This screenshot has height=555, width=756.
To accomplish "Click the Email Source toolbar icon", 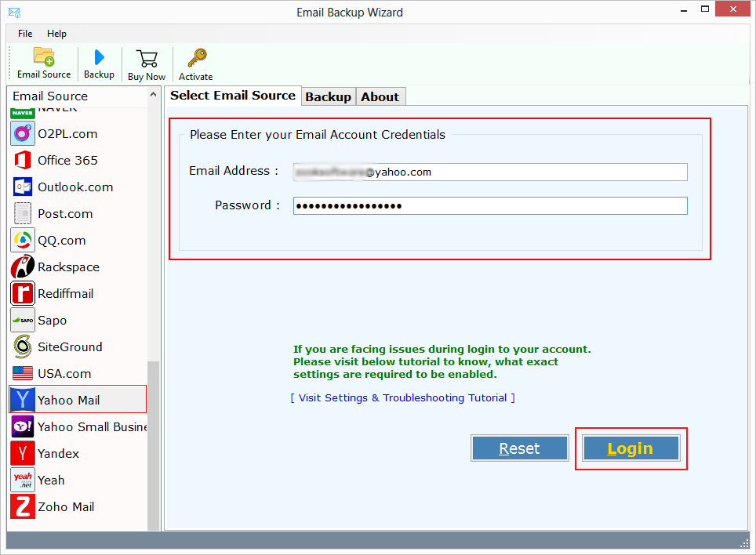I will tap(44, 57).
